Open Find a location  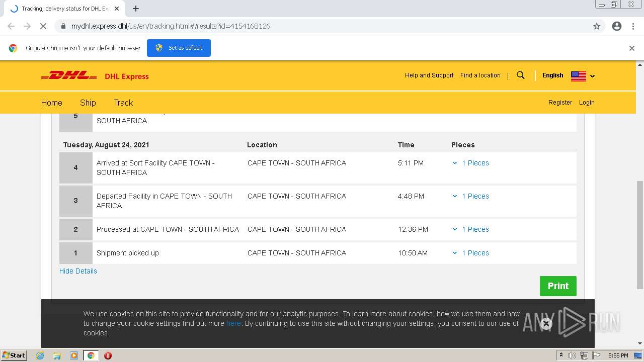coord(480,75)
